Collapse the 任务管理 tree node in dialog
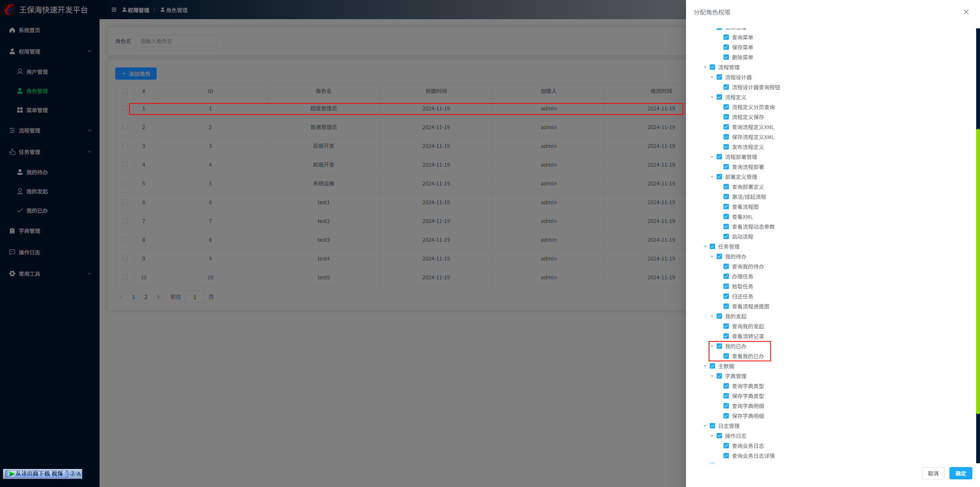The image size is (980, 487). 705,247
